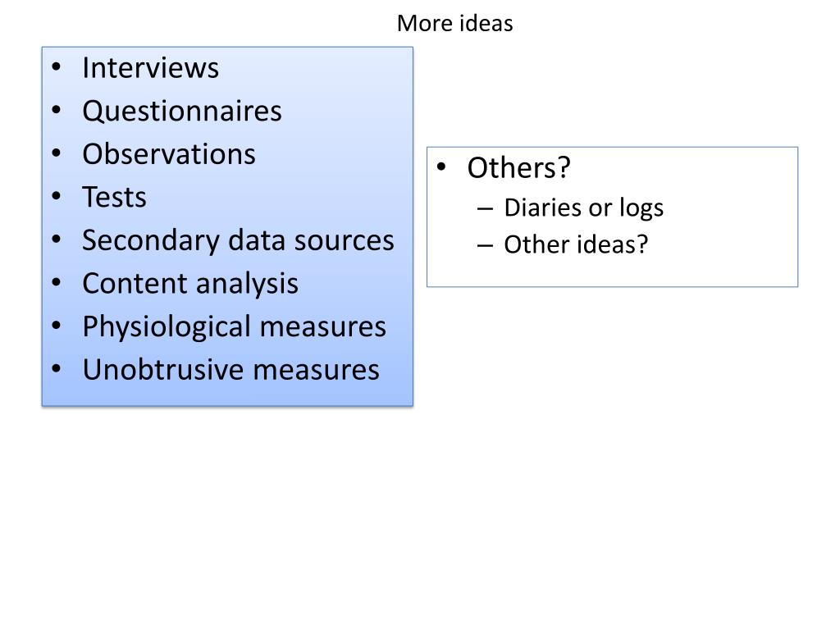Click the bullet dot before 'Content analysis'

tap(56, 285)
